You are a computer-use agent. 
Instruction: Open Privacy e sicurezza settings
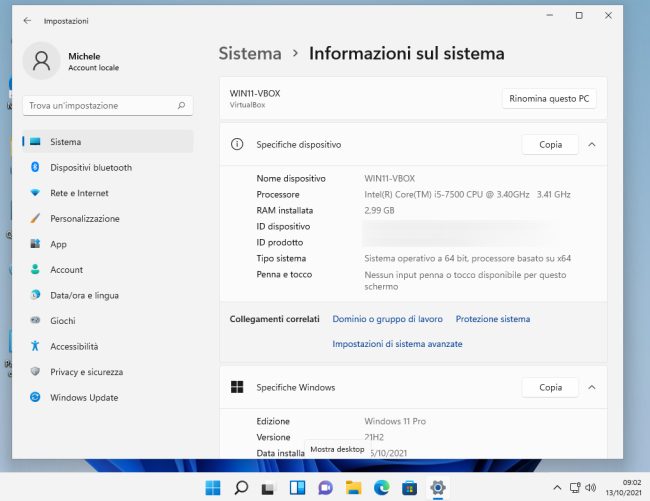pos(108,372)
